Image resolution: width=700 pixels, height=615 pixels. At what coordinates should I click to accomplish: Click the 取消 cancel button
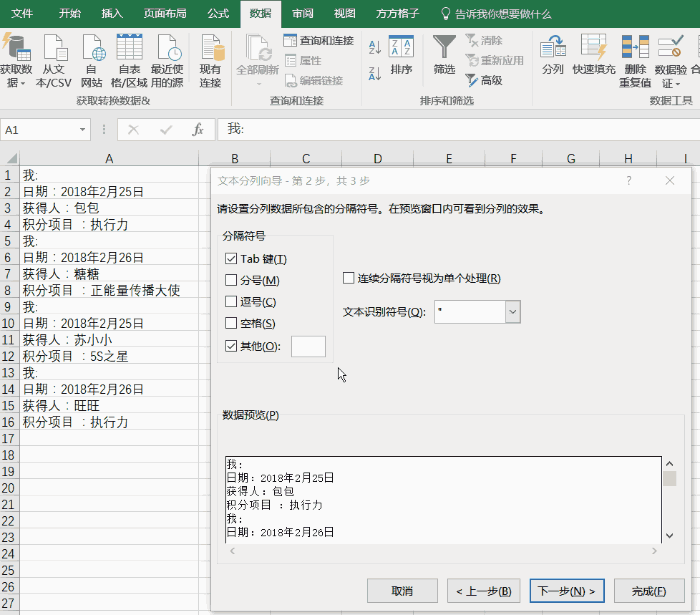coord(402,591)
